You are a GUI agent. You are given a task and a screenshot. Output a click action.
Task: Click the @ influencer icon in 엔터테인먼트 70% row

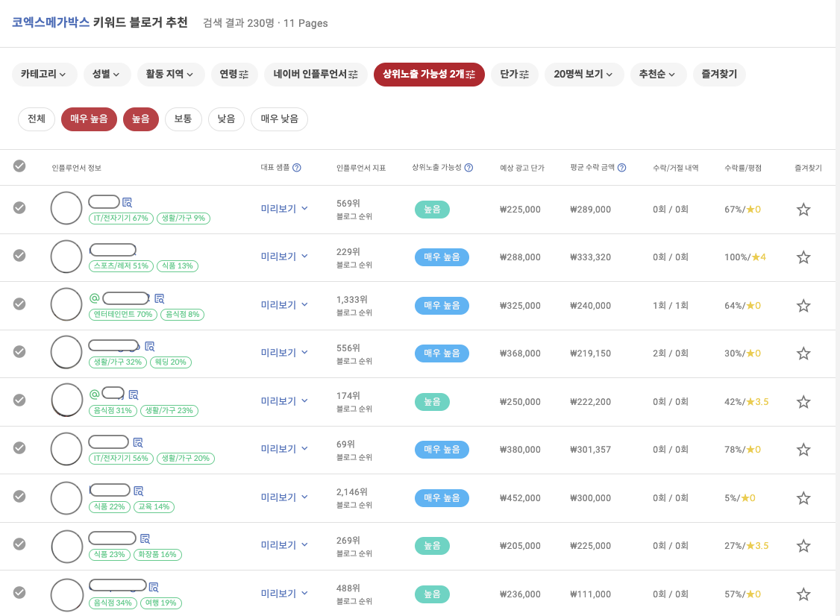94,298
